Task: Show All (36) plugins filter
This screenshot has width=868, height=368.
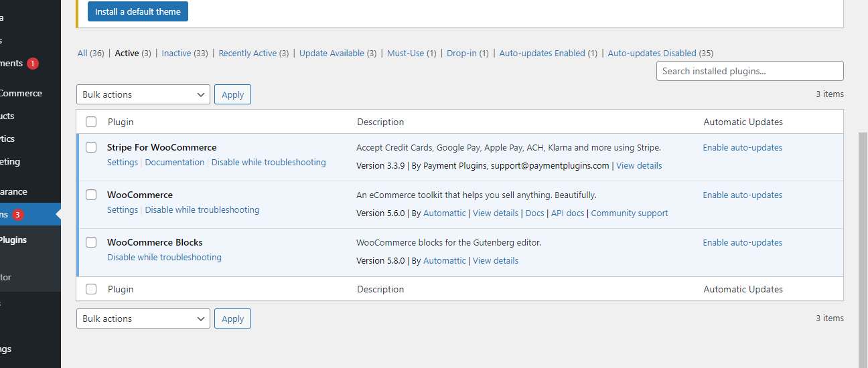Action: 91,53
